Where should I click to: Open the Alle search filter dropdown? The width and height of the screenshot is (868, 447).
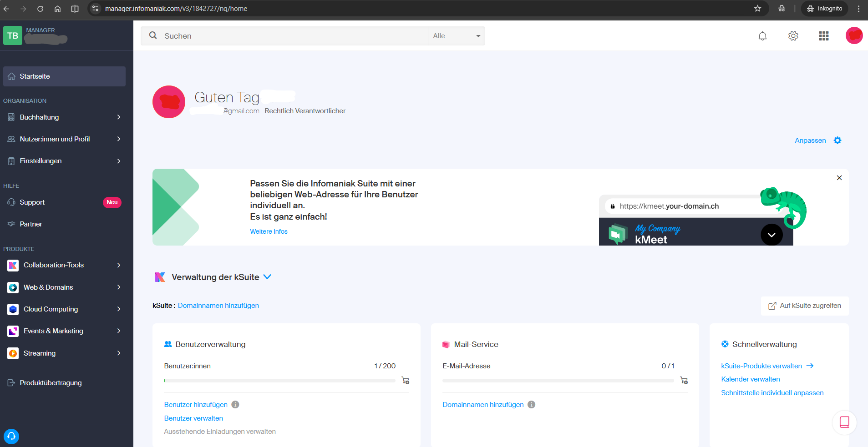click(456, 35)
